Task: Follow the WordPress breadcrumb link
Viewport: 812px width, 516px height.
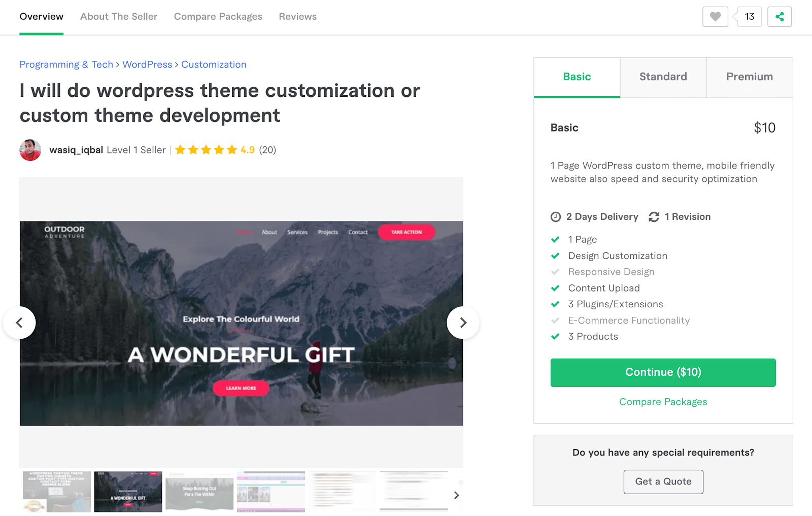Action: [x=147, y=64]
